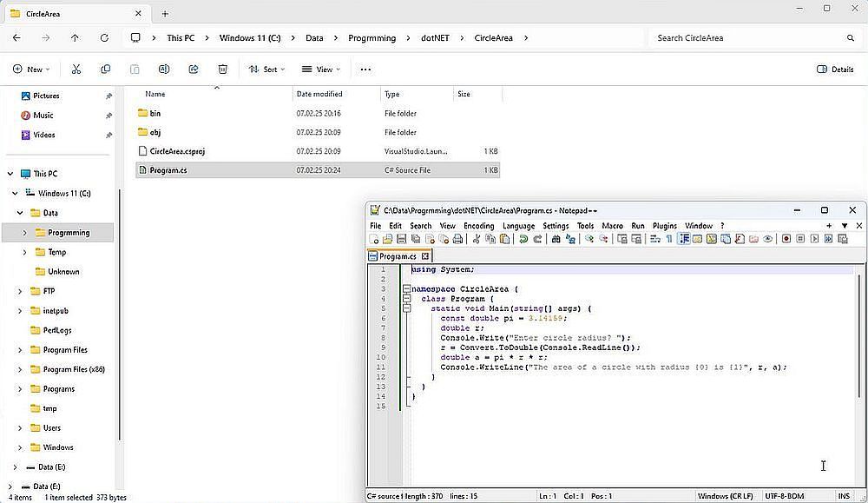
Task: Collapse the static void Main fold marker
Action: (x=406, y=308)
